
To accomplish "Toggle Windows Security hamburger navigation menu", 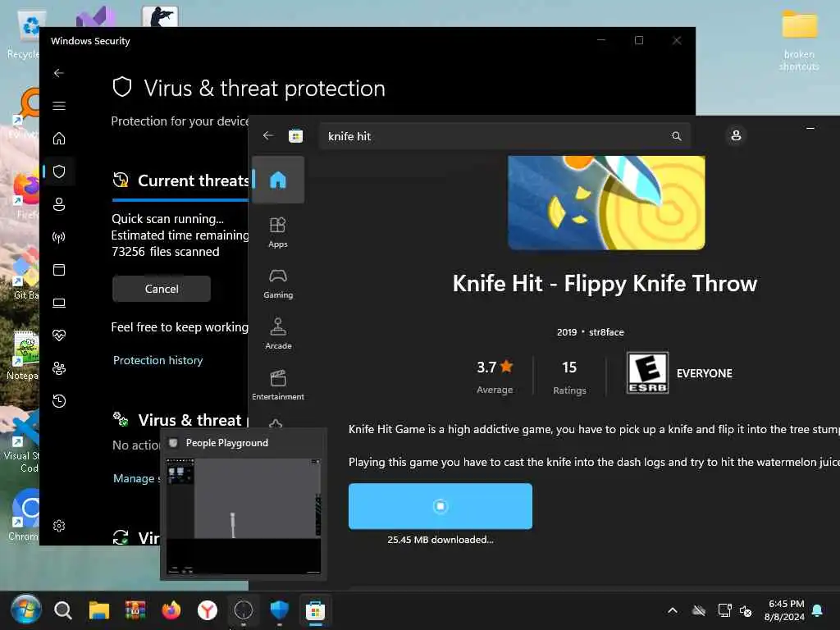I will [x=59, y=106].
